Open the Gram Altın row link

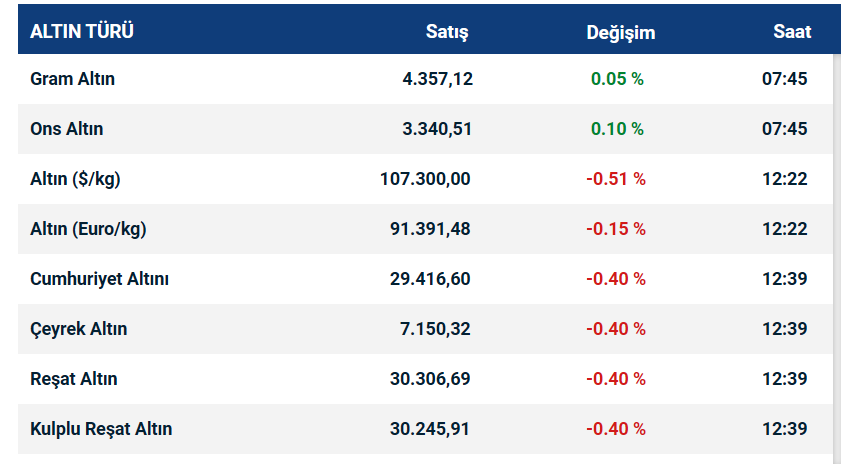tap(73, 79)
